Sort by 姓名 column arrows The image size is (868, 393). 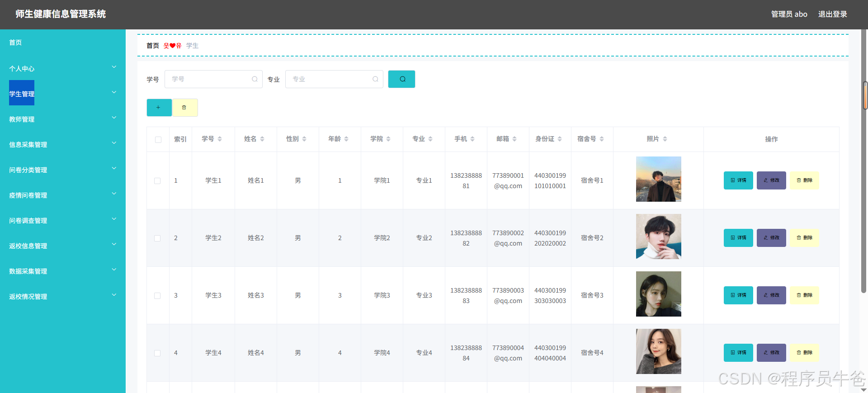coord(262,139)
